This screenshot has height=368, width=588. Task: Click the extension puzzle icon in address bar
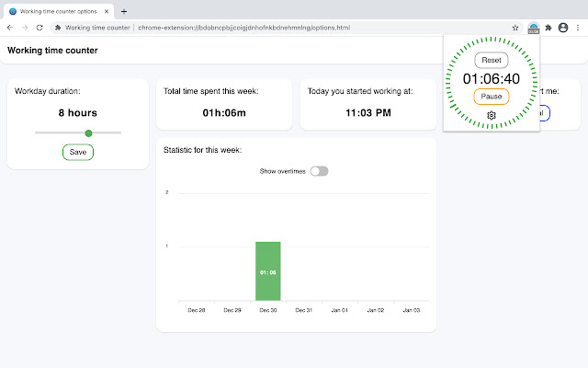pyautogui.click(x=58, y=28)
